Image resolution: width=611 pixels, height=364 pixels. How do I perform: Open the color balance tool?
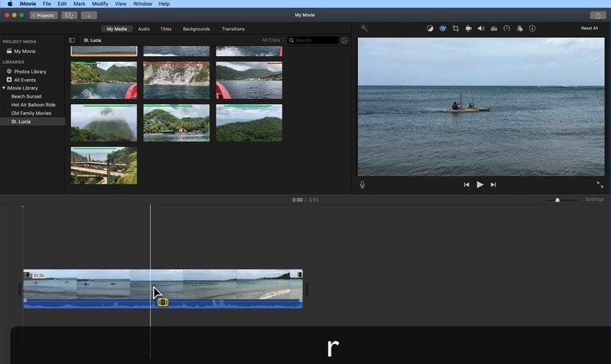(430, 29)
